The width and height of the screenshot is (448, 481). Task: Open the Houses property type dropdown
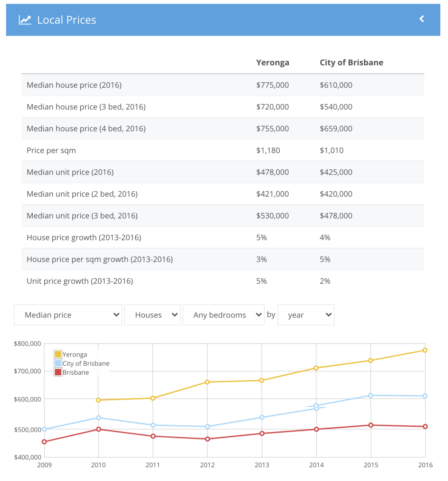[x=152, y=315]
